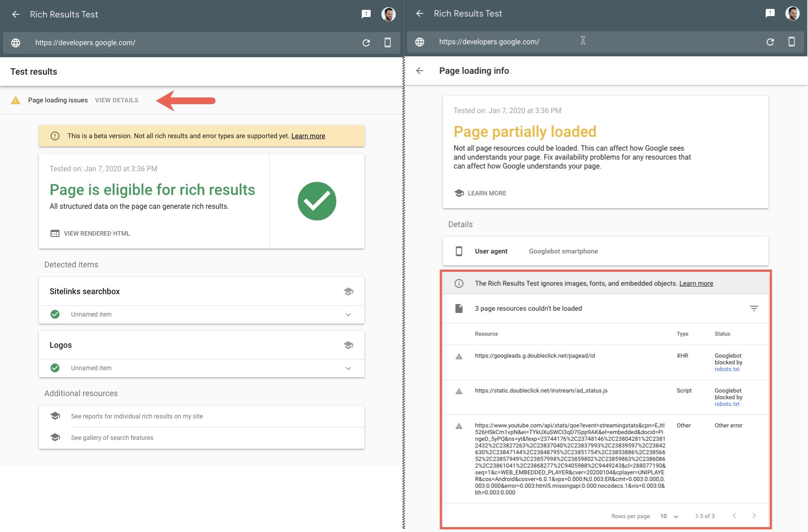Viewport: 808px width, 532px height.
Task: Click the page document icon beside resources count
Action: pyautogui.click(x=459, y=308)
